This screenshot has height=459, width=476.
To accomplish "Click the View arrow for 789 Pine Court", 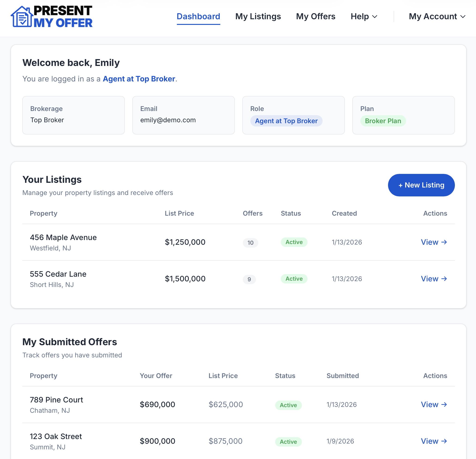I will pos(434,404).
